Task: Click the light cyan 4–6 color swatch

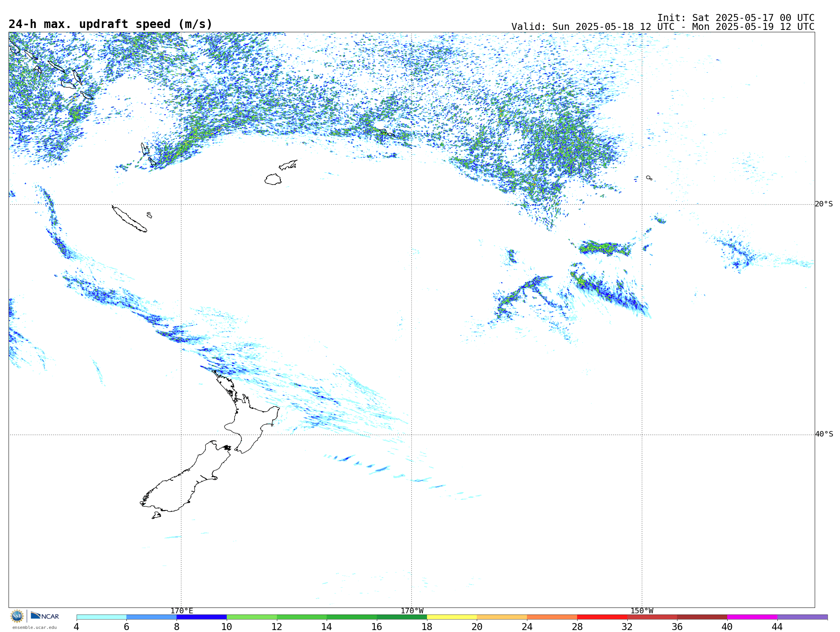Action: pyautogui.click(x=101, y=617)
